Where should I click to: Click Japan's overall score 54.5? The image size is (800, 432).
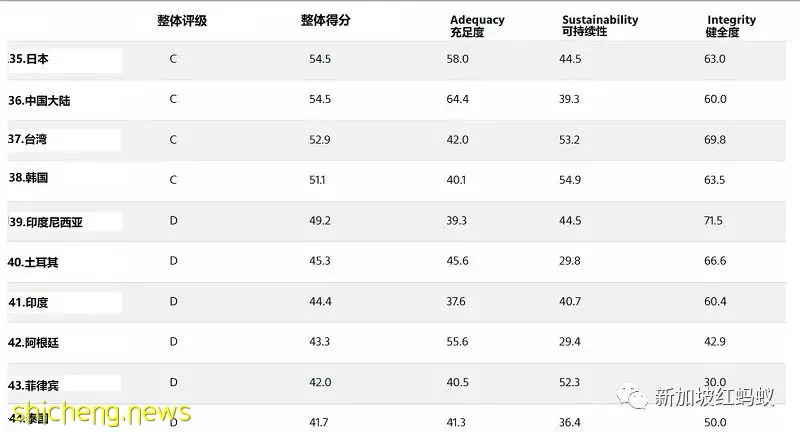[320, 59]
